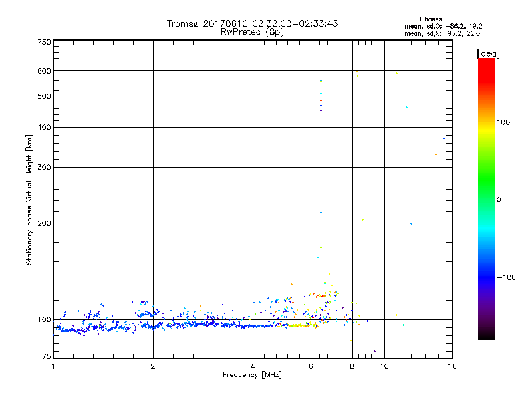
Task: Select the O-mode mean, sd statistics line
Action: coord(438,26)
